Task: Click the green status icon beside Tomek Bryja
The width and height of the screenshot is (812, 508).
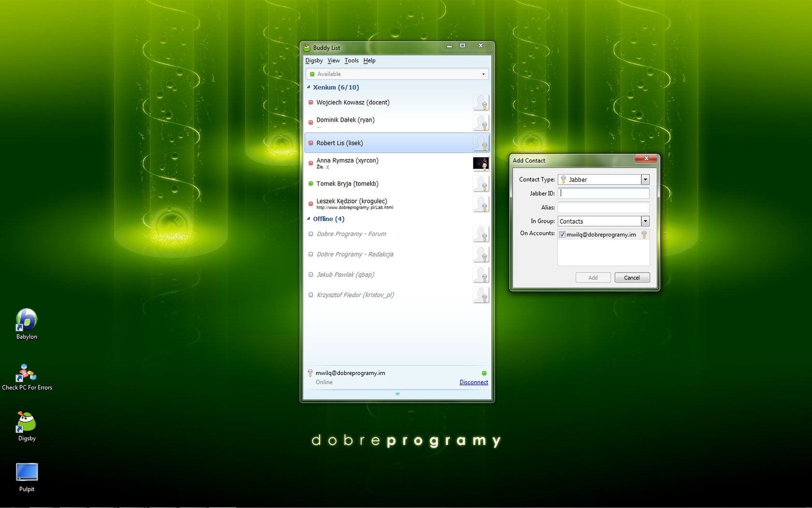Action: [311, 184]
